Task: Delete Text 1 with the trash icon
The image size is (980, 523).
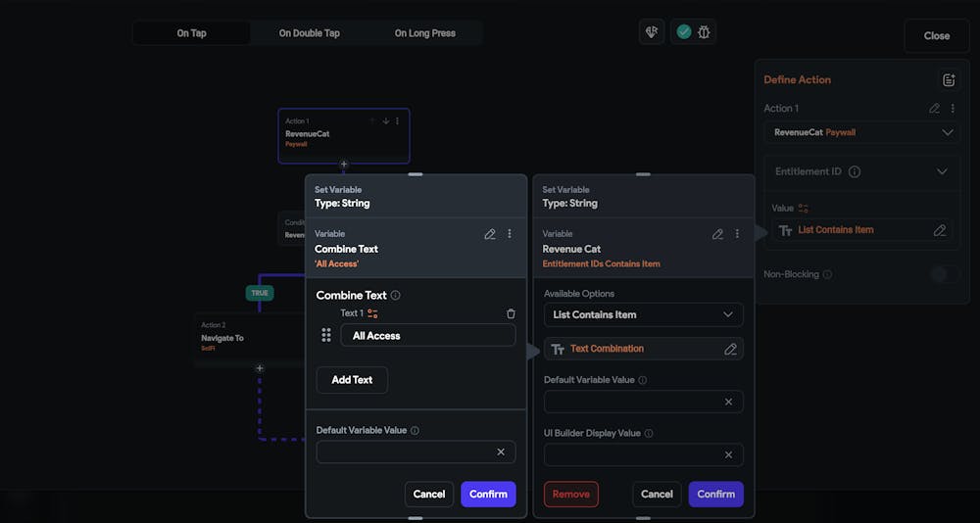Action: pos(511,313)
